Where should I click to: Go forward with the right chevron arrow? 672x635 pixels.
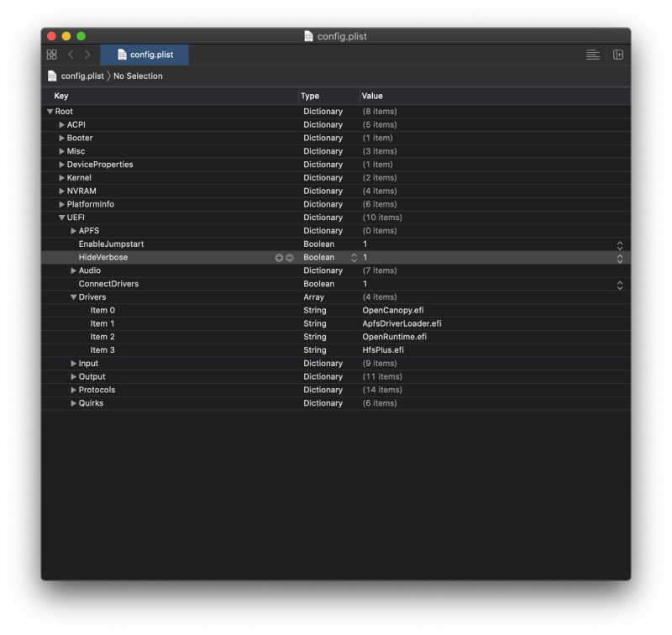click(87, 55)
